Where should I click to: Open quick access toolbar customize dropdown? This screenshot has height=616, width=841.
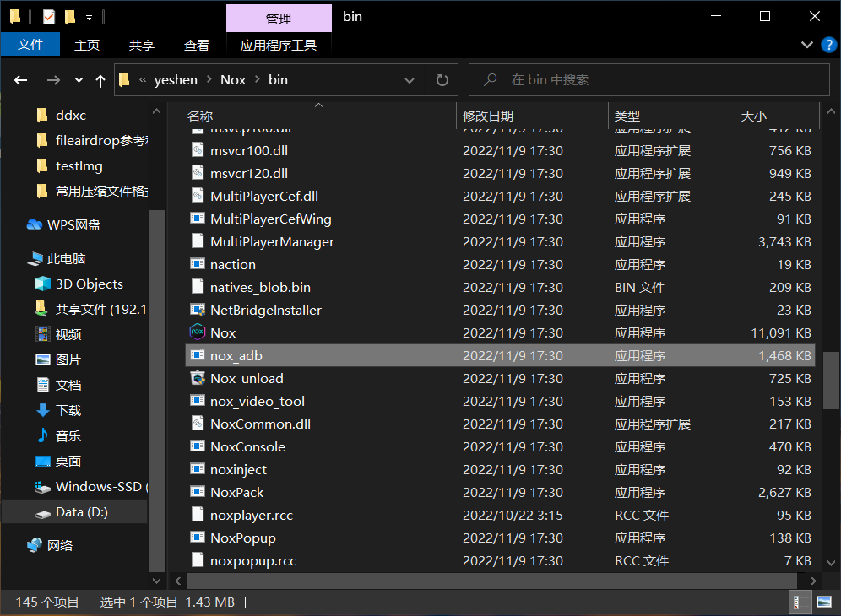click(x=89, y=18)
